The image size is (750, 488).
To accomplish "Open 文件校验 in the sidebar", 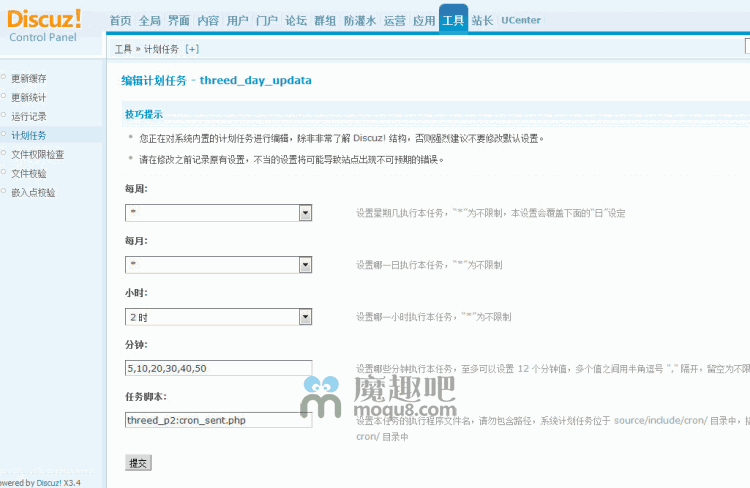I will click(29, 174).
